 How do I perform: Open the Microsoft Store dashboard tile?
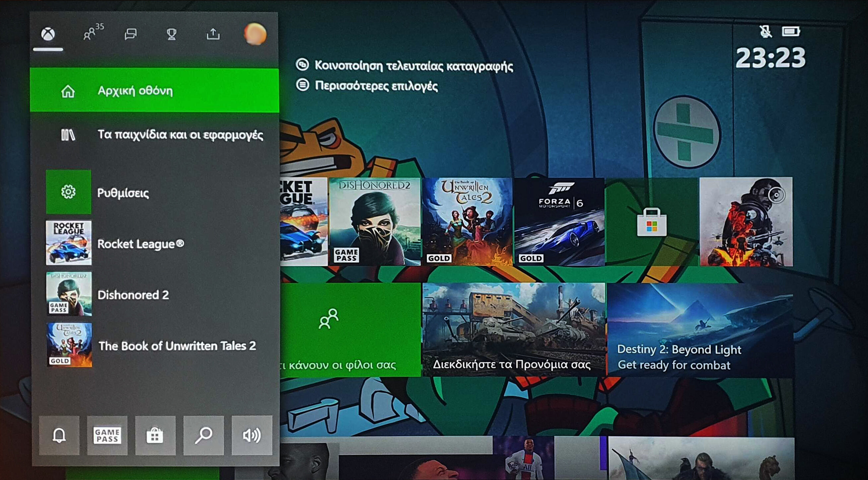pyautogui.click(x=652, y=221)
